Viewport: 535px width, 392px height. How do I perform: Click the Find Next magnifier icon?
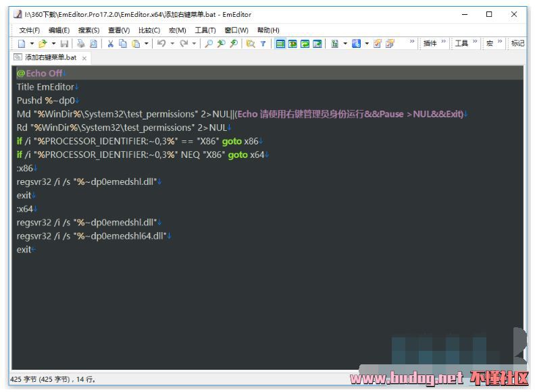234,44
